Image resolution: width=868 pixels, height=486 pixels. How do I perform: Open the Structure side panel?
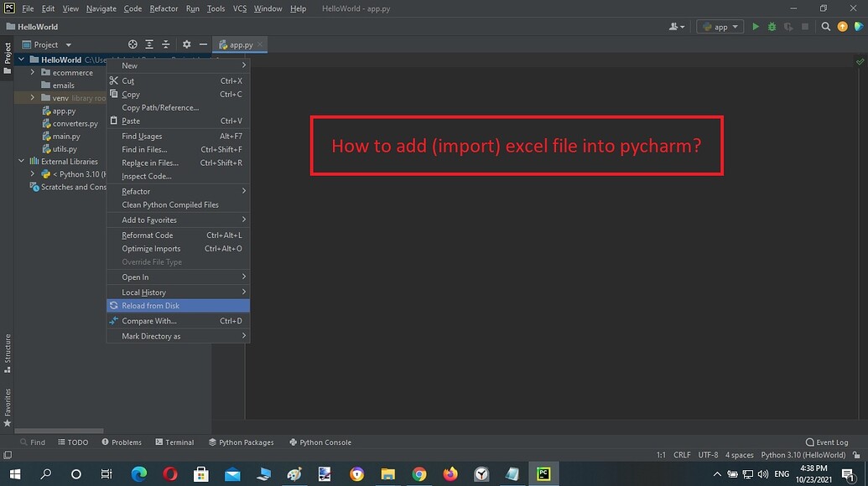click(x=8, y=354)
